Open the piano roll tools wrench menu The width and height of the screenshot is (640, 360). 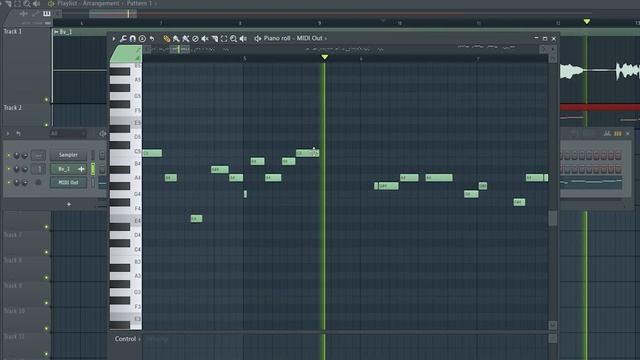tap(123, 39)
